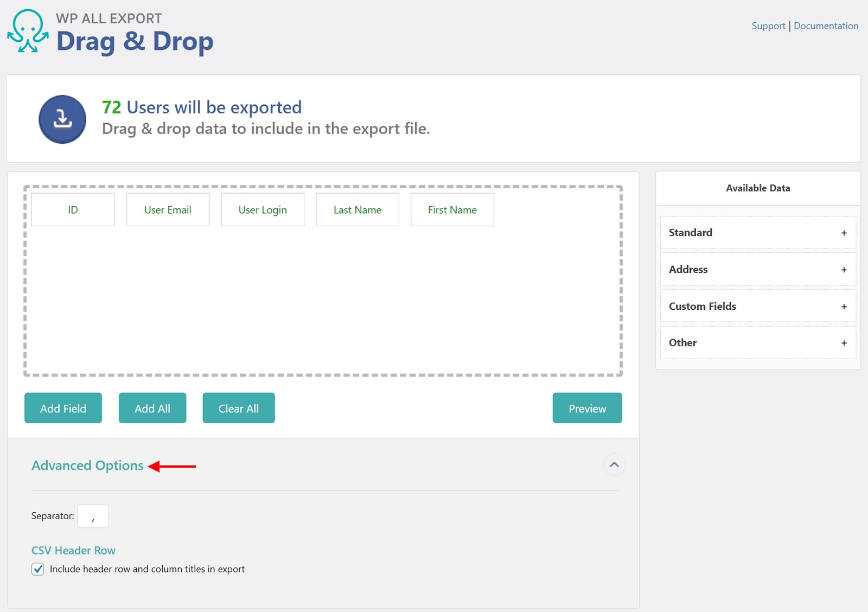Open the Support link
Viewport: 868px width, 612px height.
[768, 25]
